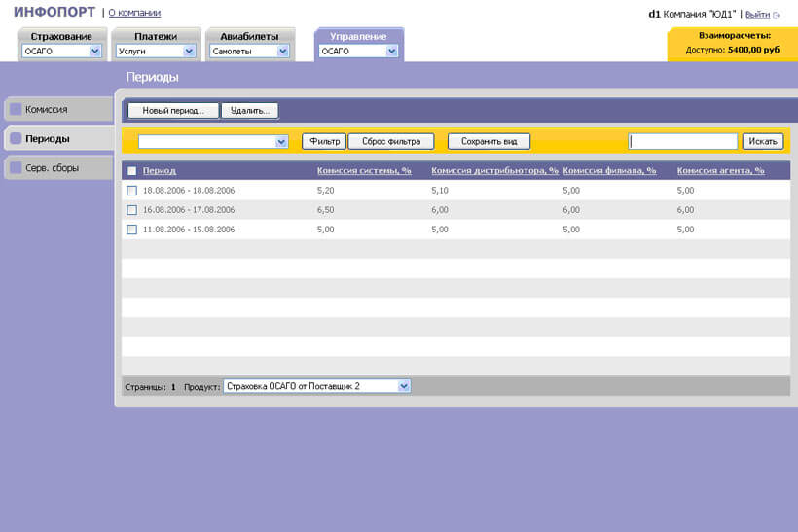Viewport: 798px width, 532px height.
Task: Click the square icon next to Серв. сборы
Action: click(x=16, y=167)
